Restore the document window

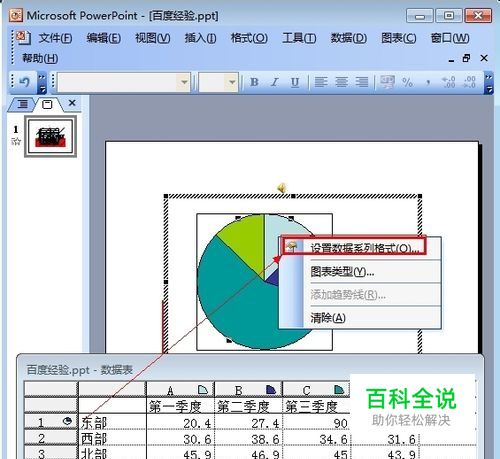tap(466, 58)
